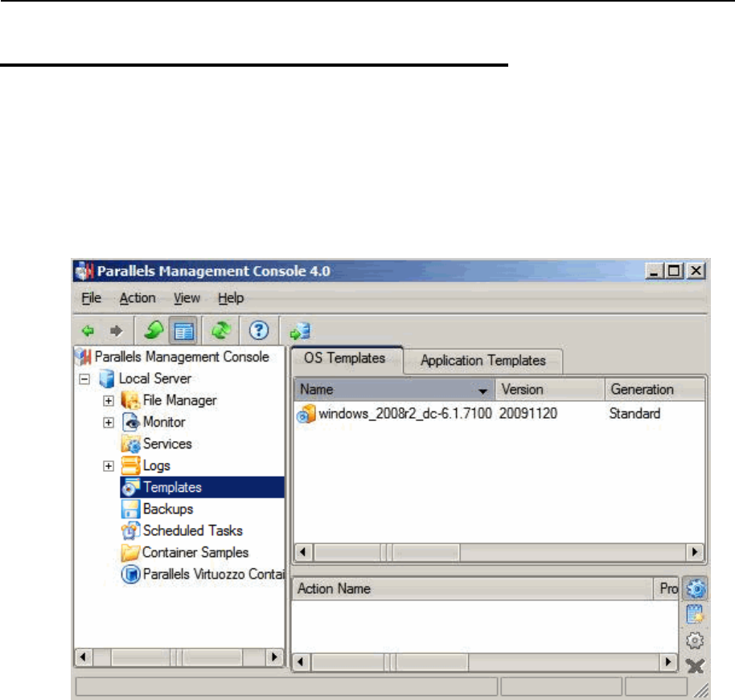Click tree pane scrollbar right arrow
735x700 pixels.
point(275,657)
